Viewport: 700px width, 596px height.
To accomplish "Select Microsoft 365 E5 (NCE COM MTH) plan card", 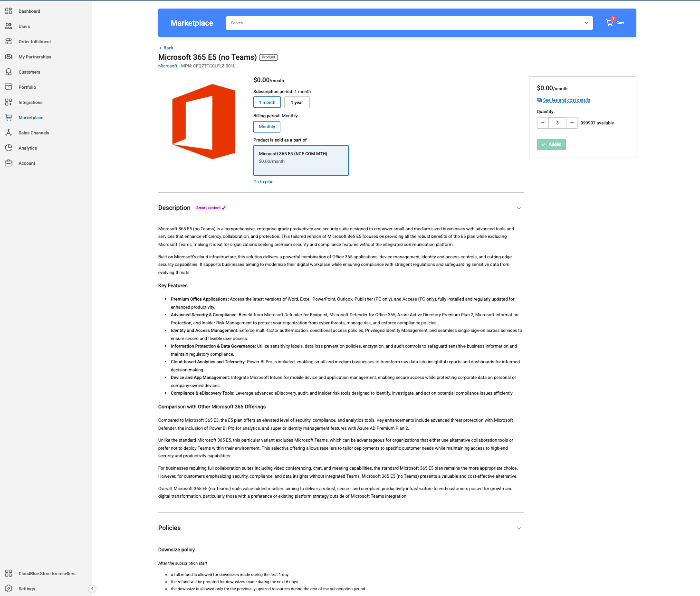I will point(301,161).
